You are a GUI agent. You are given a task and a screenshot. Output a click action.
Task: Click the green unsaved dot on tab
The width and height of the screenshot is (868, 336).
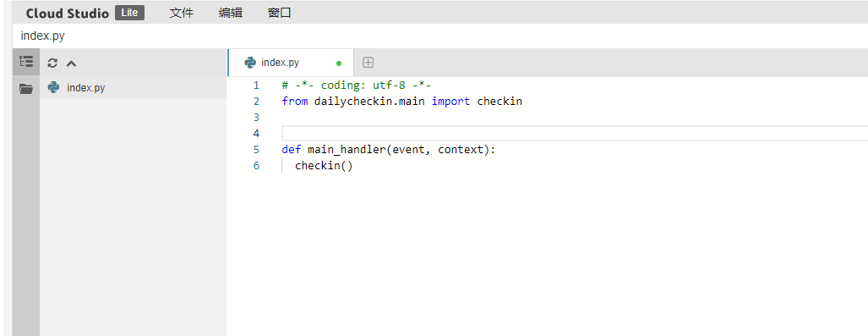click(x=339, y=63)
